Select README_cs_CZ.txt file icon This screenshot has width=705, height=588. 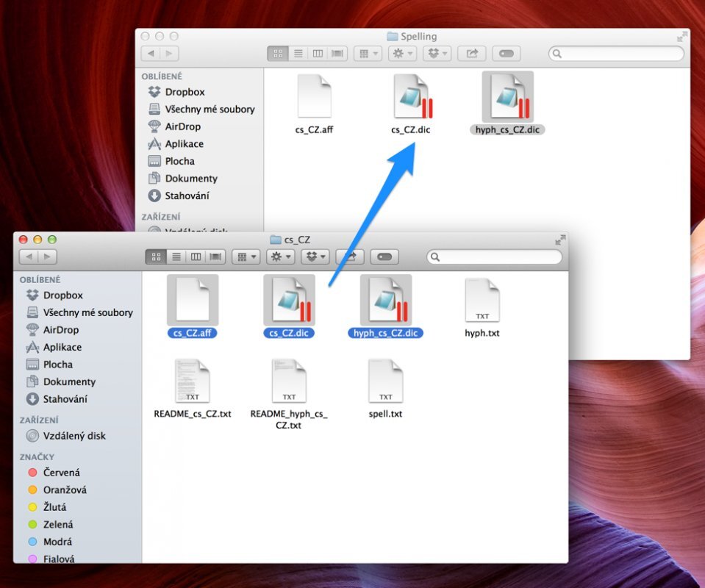(192, 382)
